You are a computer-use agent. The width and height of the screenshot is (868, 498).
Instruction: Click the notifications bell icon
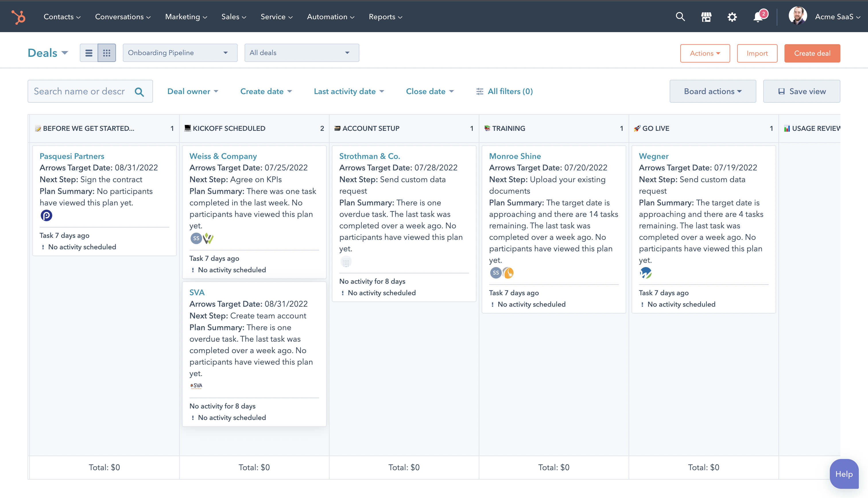pyautogui.click(x=758, y=17)
